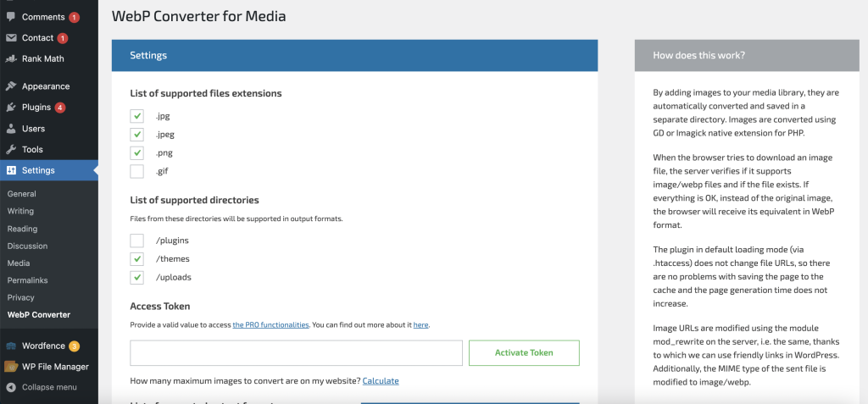Click the Tools wrench icon
The height and width of the screenshot is (404, 868).
[x=11, y=150]
